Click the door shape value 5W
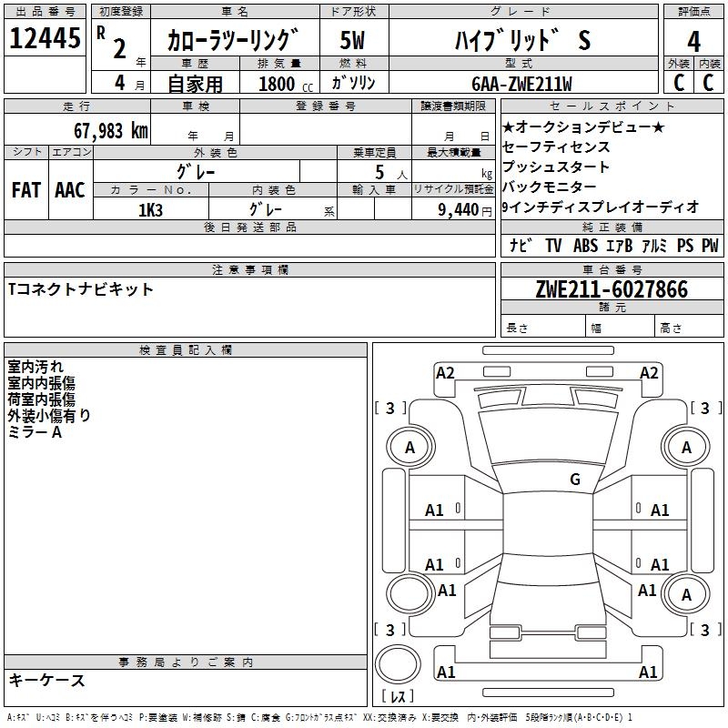This screenshot has height=728, width=728. tap(352, 40)
